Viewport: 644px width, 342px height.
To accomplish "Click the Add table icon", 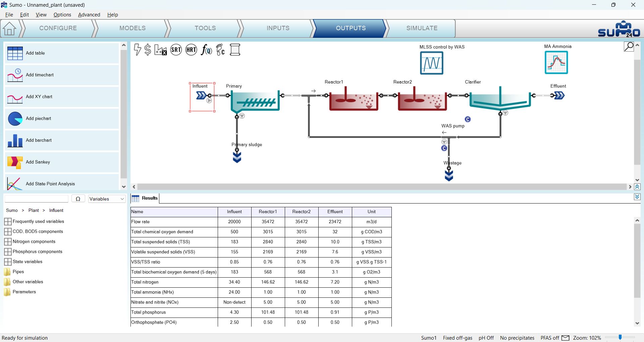I will 15,53.
